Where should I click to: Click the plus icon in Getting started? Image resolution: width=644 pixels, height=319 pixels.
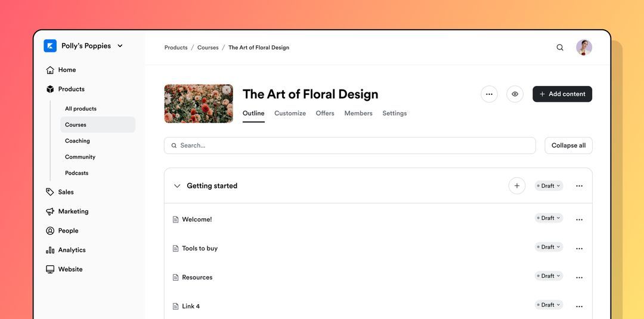click(517, 186)
